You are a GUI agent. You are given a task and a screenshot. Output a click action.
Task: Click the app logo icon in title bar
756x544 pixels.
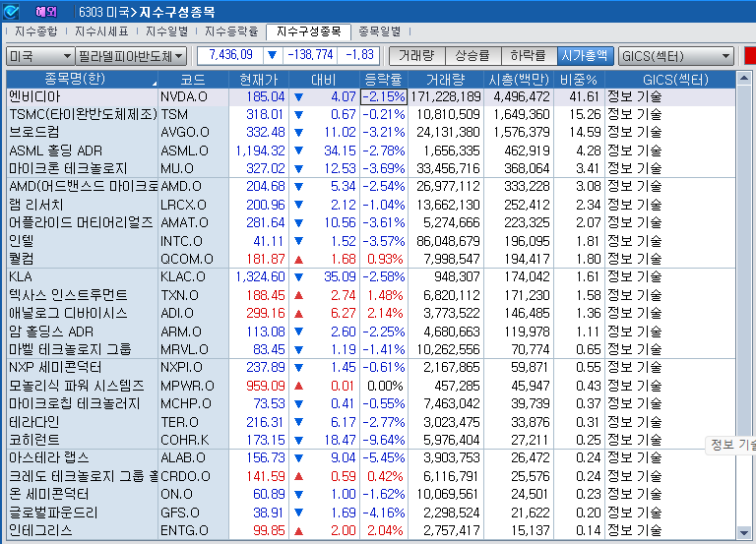coord(11,12)
